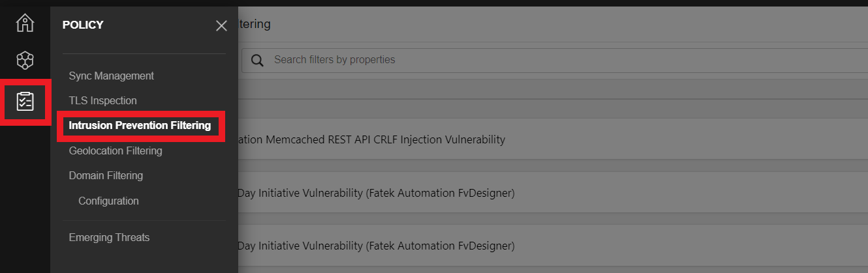
Task: Open the Home dashboard icon
Action: [25, 23]
